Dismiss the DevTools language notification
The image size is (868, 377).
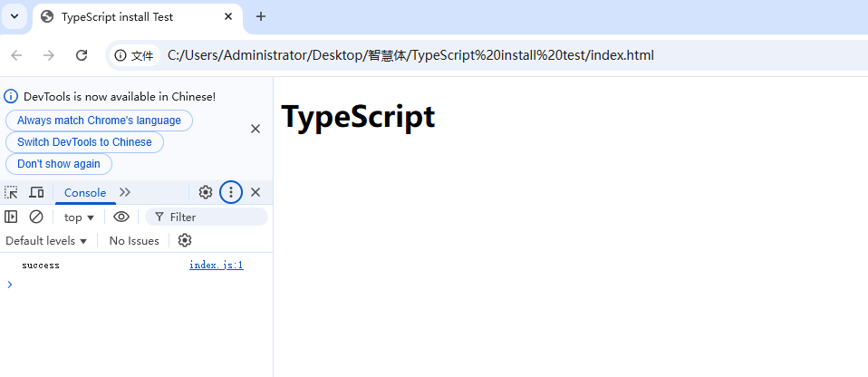(x=256, y=129)
